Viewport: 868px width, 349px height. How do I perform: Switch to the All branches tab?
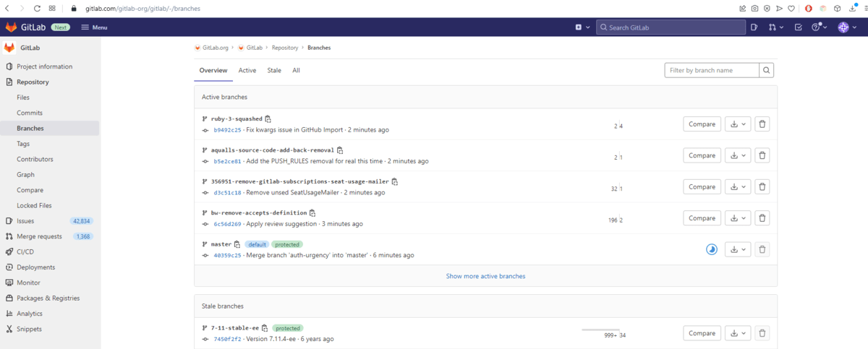[296, 70]
